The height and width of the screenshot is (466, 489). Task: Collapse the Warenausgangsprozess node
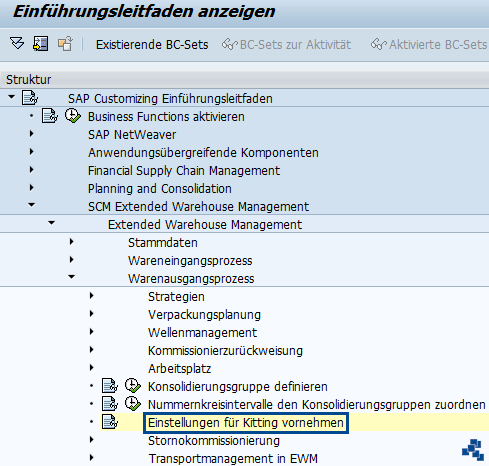71,277
